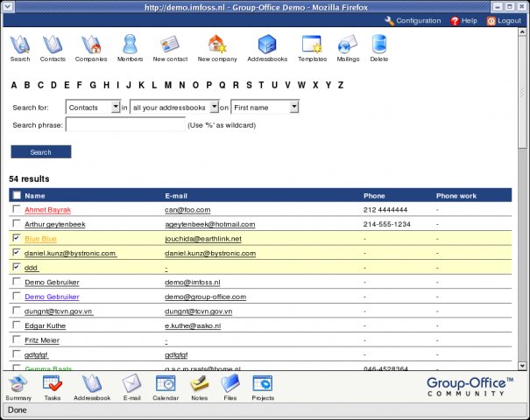Click the New company icon
Viewport: 530px width, 420px height.
[x=216, y=44]
